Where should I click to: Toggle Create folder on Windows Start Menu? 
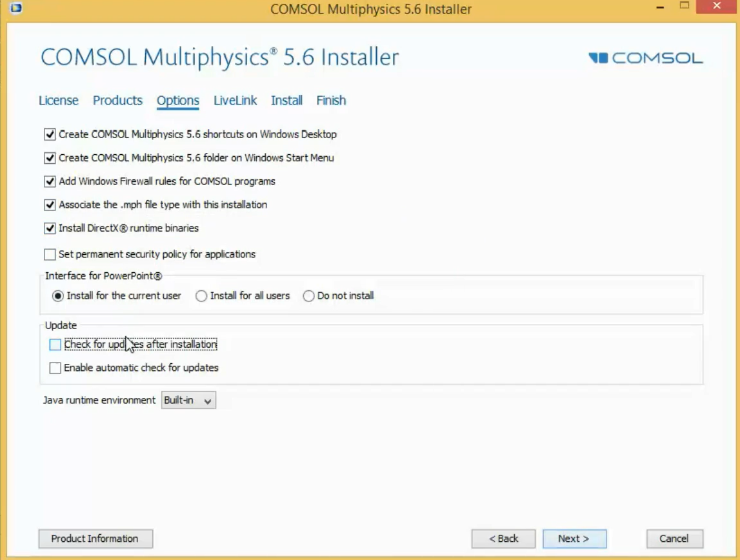[x=50, y=158]
